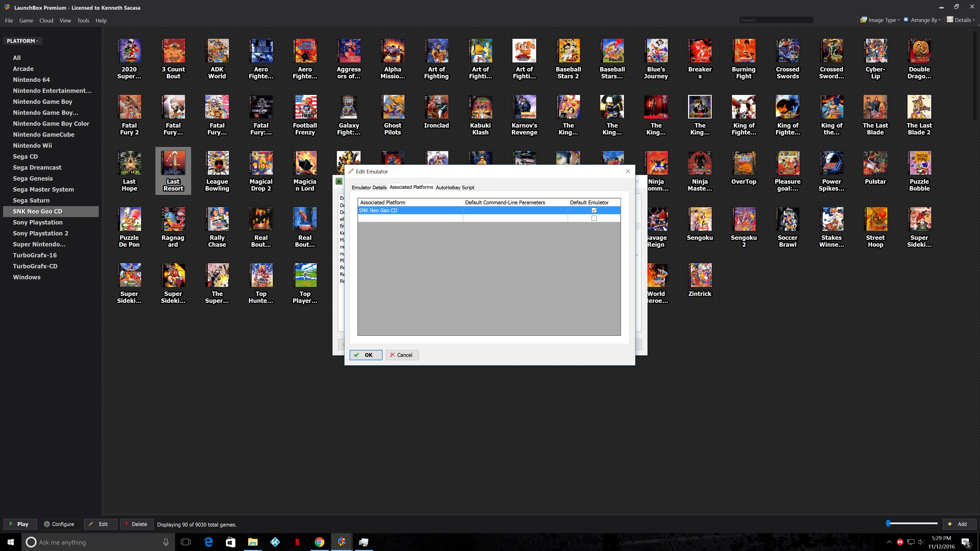
Task: Select the Street Hoop game cover
Action: tap(876, 219)
